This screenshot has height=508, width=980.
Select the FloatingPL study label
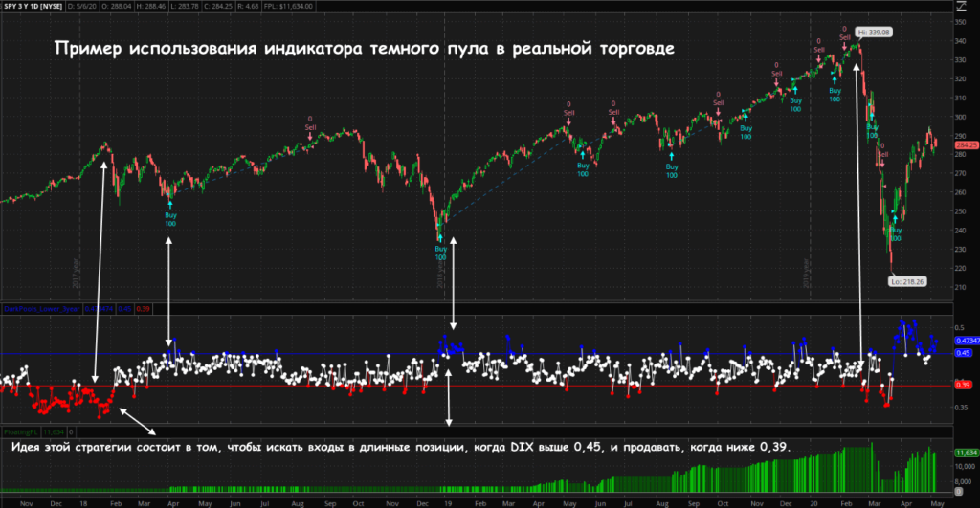[x=21, y=431]
